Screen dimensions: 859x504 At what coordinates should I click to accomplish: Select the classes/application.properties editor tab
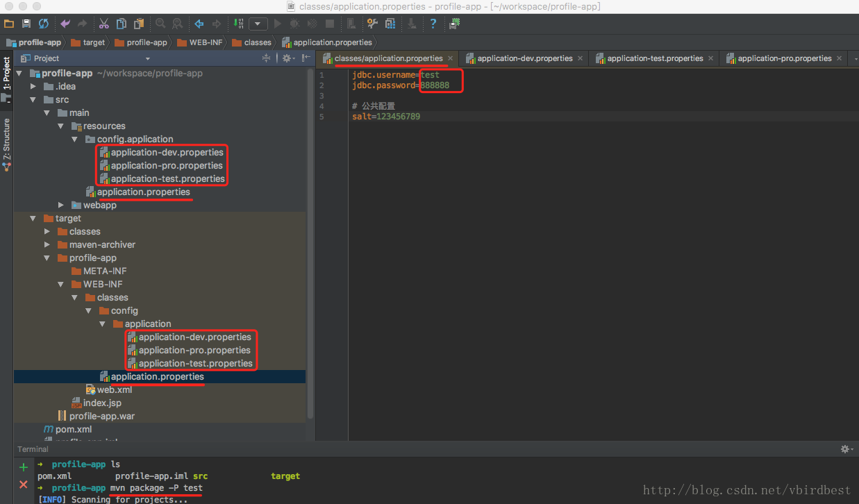click(x=387, y=58)
